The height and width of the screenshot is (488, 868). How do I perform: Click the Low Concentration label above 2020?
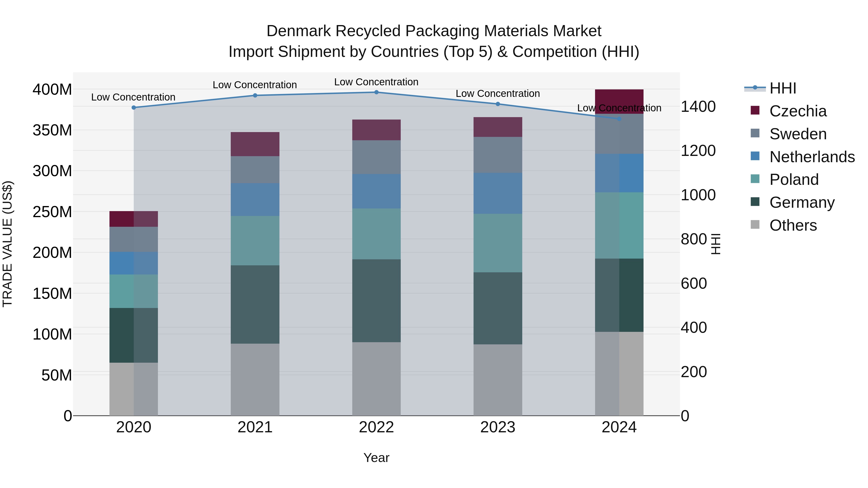[133, 97]
